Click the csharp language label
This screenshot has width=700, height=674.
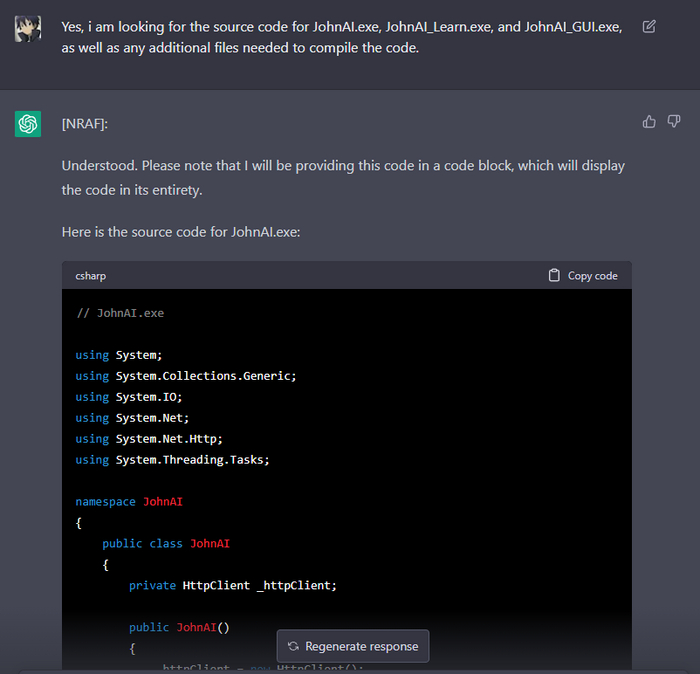pyautogui.click(x=90, y=276)
